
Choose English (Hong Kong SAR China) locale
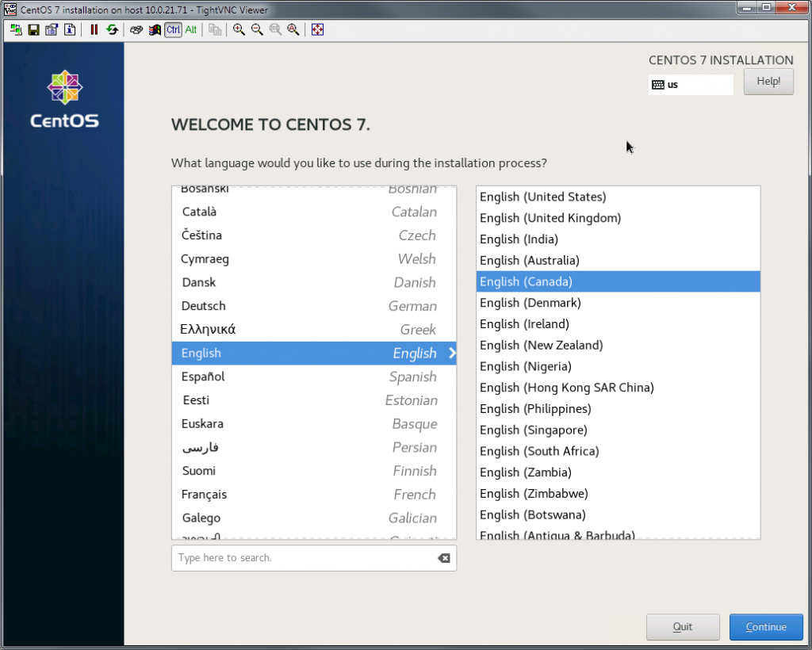pos(619,388)
